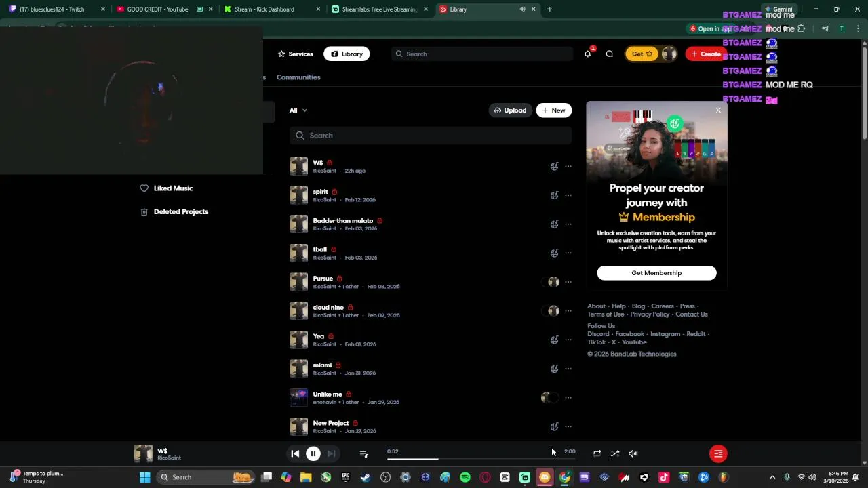Open more options for cloud nine project
The width and height of the screenshot is (868, 488).
(x=568, y=310)
